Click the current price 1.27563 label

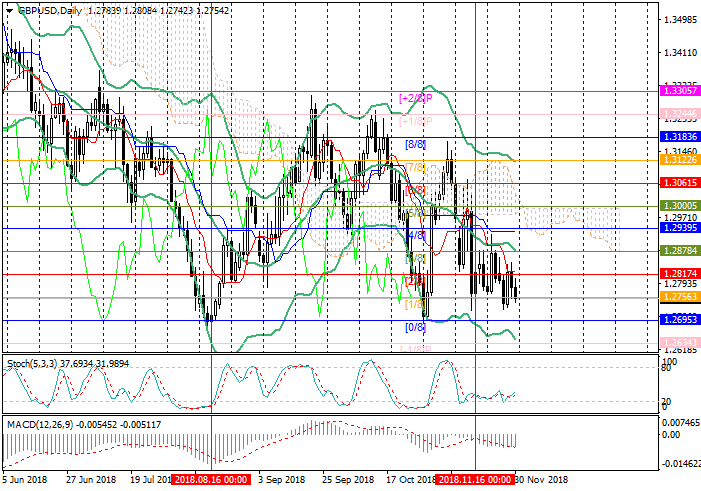tap(680, 297)
